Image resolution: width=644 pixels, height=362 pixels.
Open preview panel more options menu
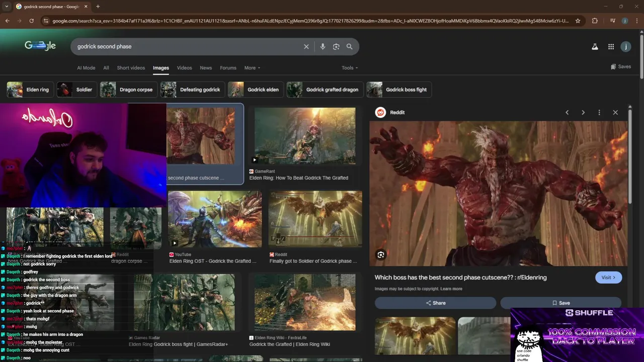tap(599, 113)
